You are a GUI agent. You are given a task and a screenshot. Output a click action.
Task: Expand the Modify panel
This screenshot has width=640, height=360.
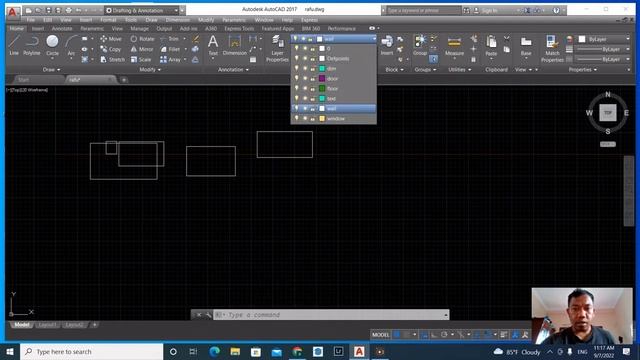(x=150, y=70)
